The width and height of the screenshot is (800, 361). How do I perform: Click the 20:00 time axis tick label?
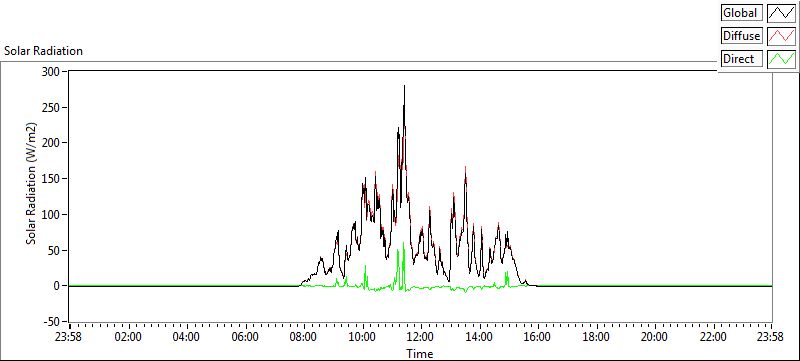coord(655,337)
